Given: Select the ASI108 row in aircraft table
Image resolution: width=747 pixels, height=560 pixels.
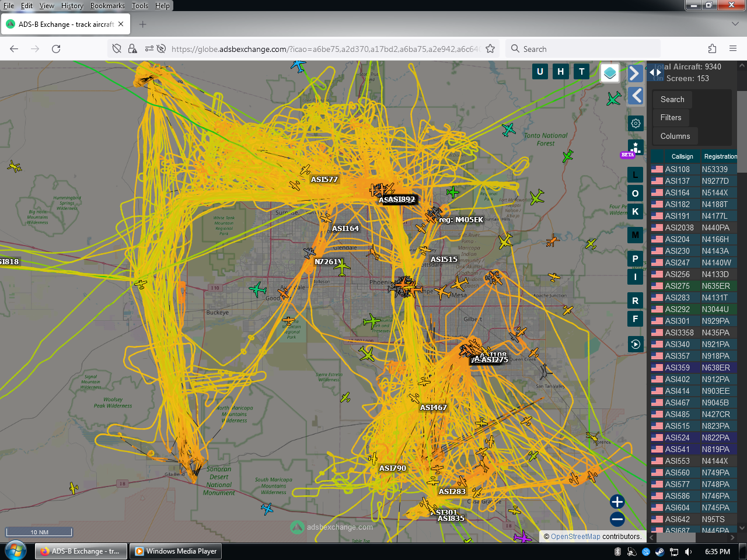Looking at the screenshot, I should tap(694, 169).
